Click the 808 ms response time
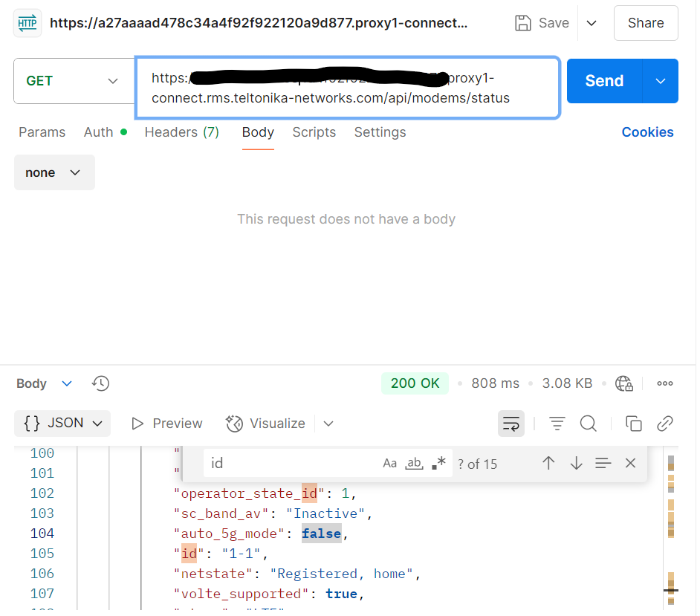The width and height of the screenshot is (700, 616). pyautogui.click(x=495, y=383)
